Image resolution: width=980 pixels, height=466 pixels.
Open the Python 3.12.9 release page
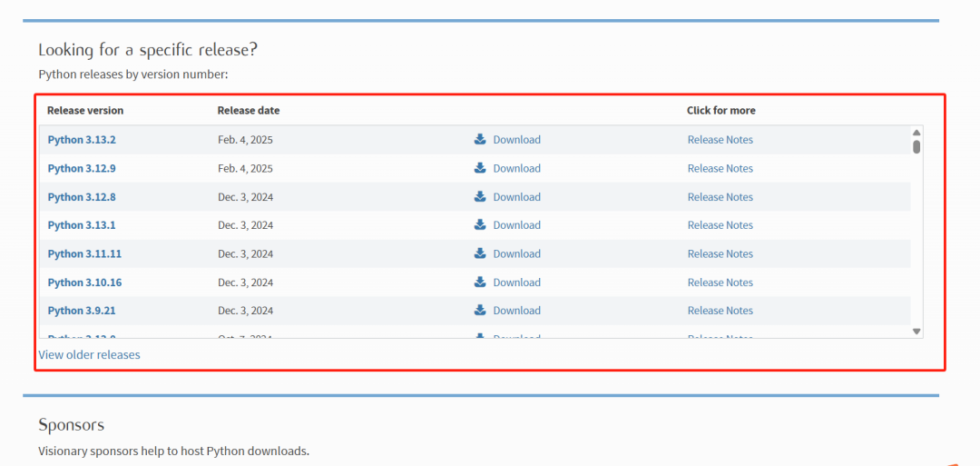point(82,168)
